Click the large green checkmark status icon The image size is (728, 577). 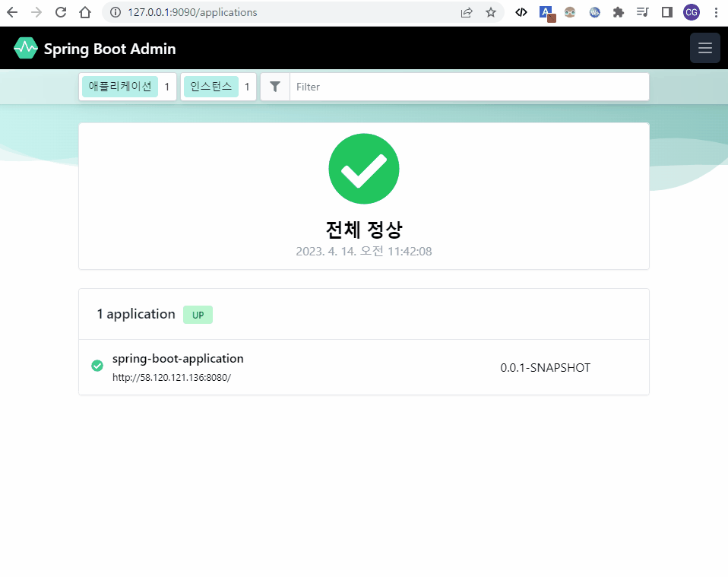pos(364,169)
